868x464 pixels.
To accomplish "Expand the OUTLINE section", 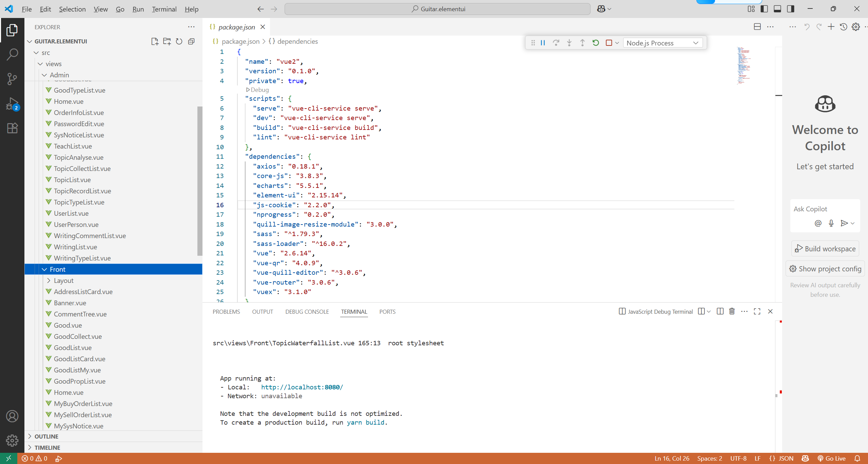I will [x=46, y=437].
